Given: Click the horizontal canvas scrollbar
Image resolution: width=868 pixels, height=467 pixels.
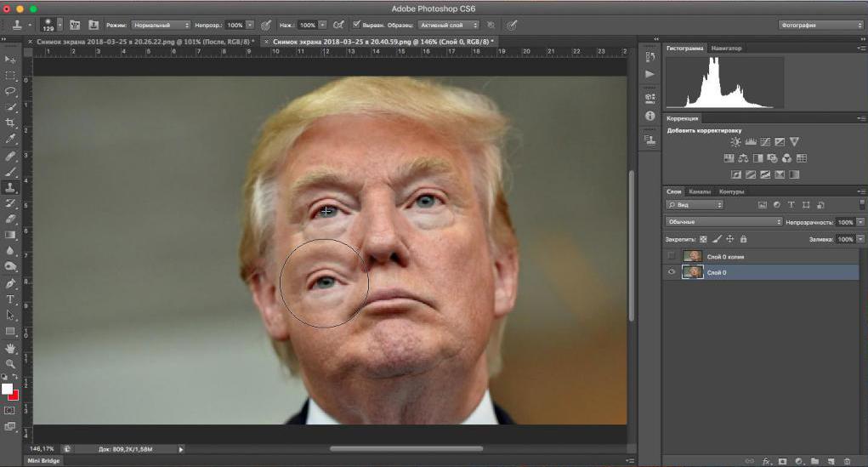Looking at the screenshot, I should coord(406,449).
